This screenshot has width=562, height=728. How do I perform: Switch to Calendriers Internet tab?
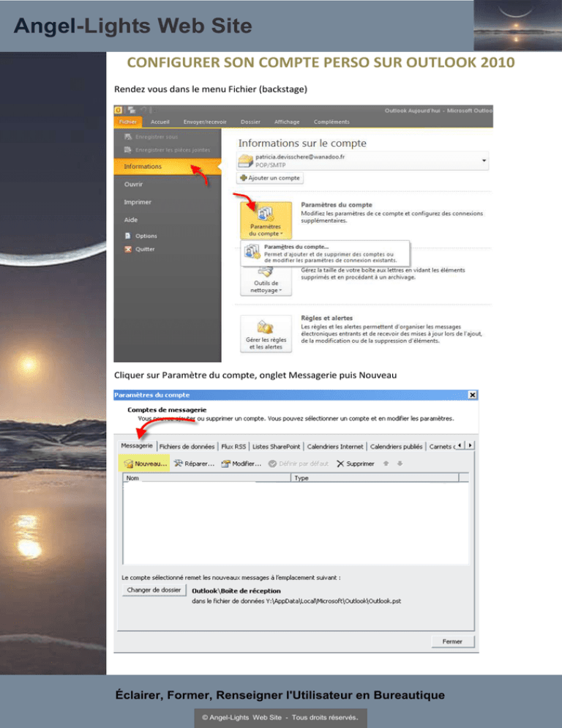335,447
